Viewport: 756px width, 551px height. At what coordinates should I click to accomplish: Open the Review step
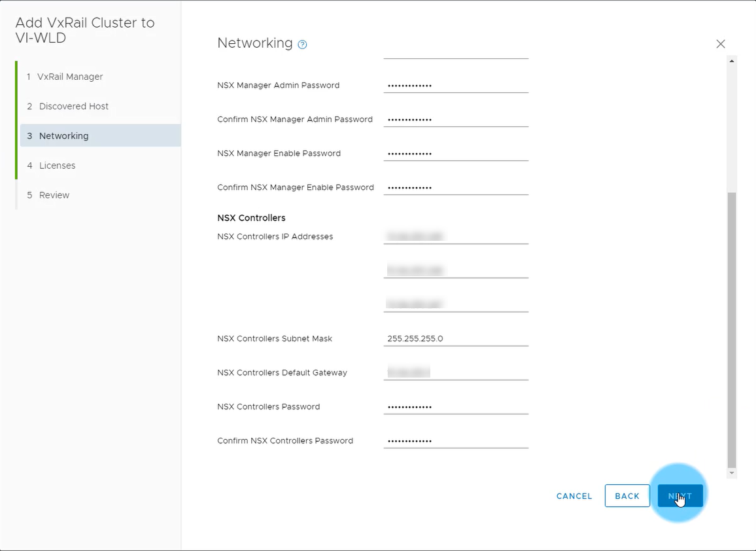coord(54,195)
